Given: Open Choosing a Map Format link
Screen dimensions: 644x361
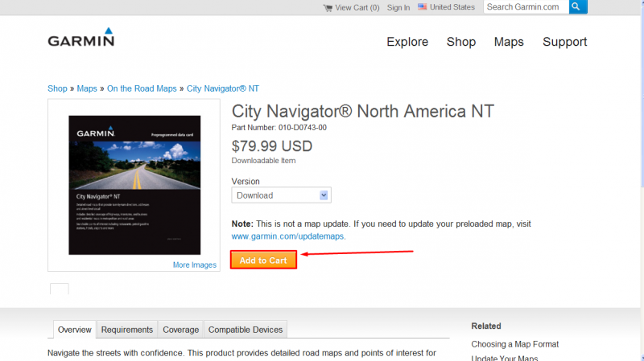Looking at the screenshot, I should point(514,344).
